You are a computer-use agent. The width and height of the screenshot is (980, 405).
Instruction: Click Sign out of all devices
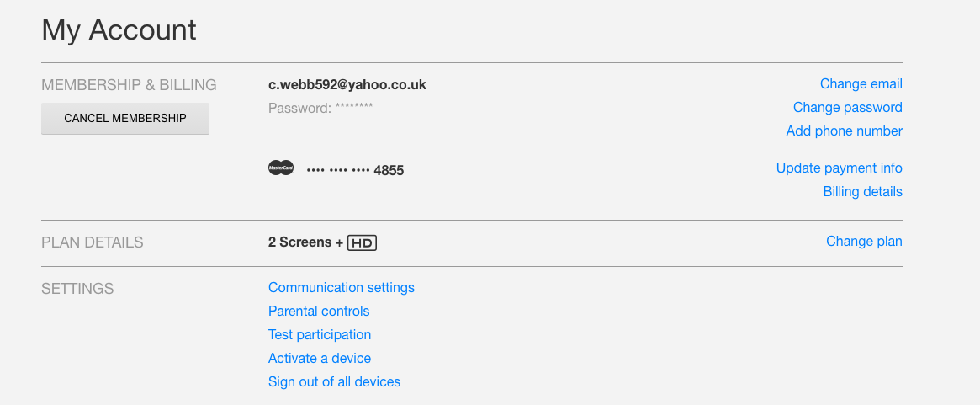(x=334, y=382)
